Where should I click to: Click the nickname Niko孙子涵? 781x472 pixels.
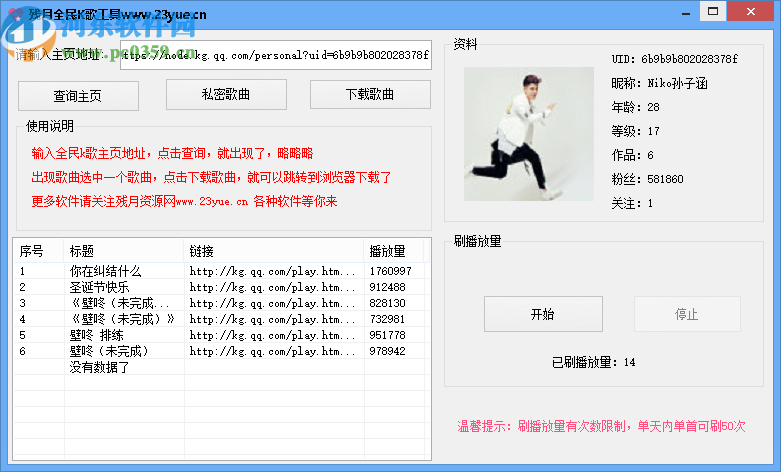tap(677, 83)
